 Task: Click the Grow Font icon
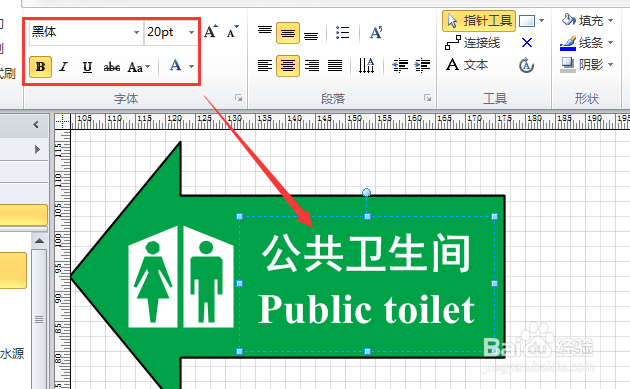coord(211,31)
